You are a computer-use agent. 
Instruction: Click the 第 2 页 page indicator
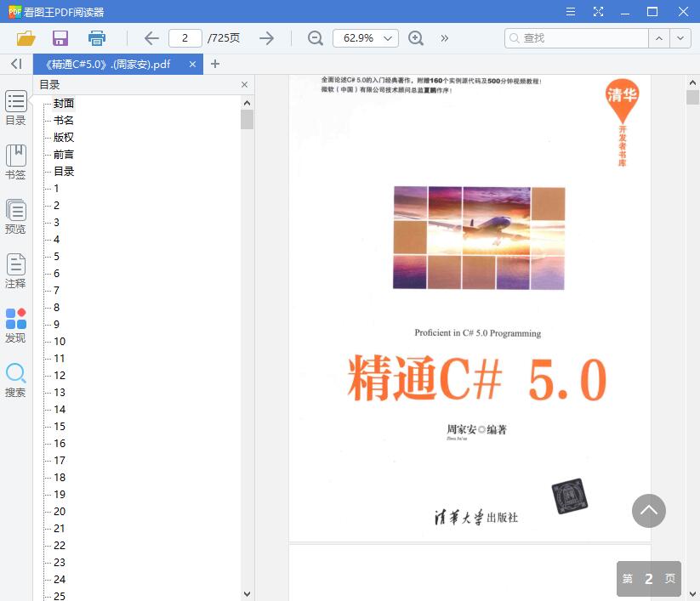coord(649,579)
